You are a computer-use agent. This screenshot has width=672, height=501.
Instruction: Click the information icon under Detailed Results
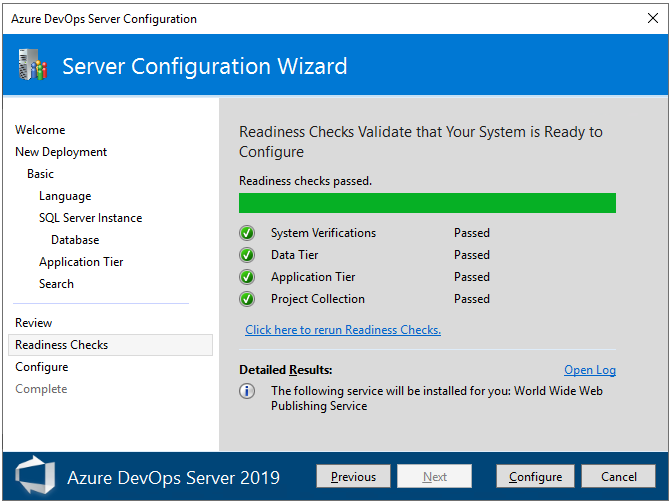pyautogui.click(x=247, y=392)
